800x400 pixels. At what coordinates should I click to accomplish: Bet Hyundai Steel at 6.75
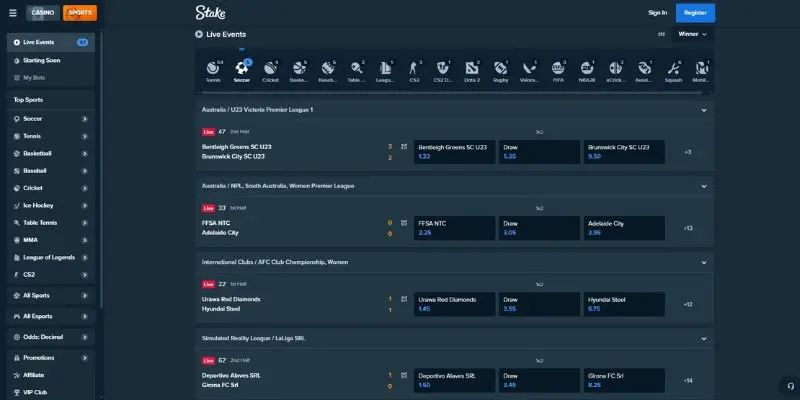[x=624, y=304]
